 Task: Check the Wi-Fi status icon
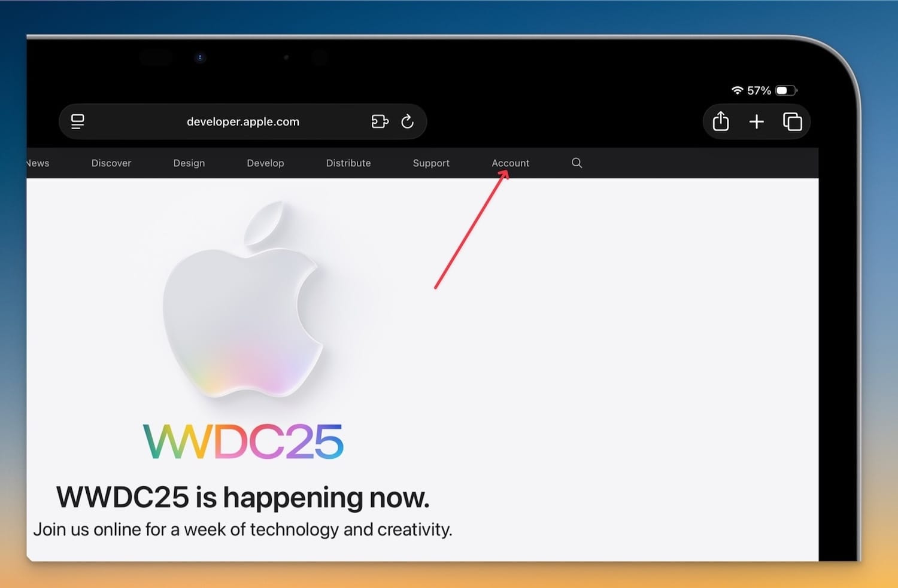click(x=737, y=90)
